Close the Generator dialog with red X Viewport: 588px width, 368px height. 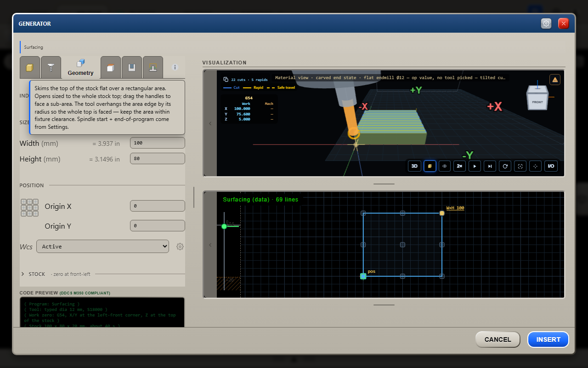click(564, 23)
